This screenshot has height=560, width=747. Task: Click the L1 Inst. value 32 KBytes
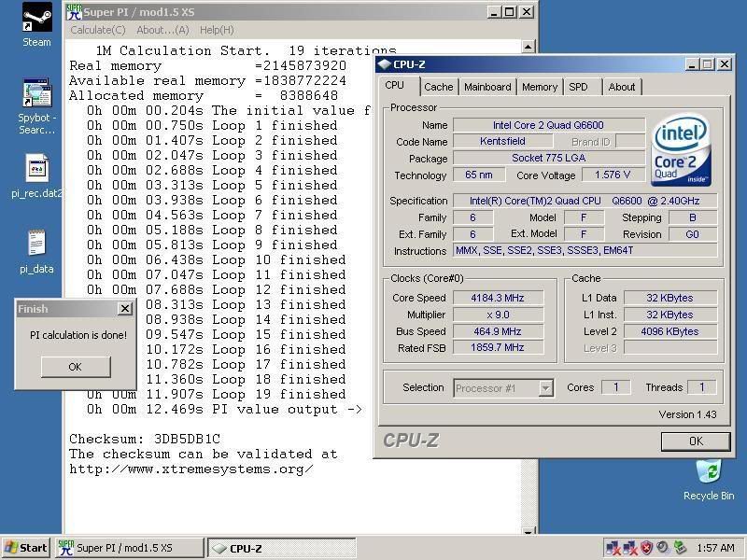[670, 315]
